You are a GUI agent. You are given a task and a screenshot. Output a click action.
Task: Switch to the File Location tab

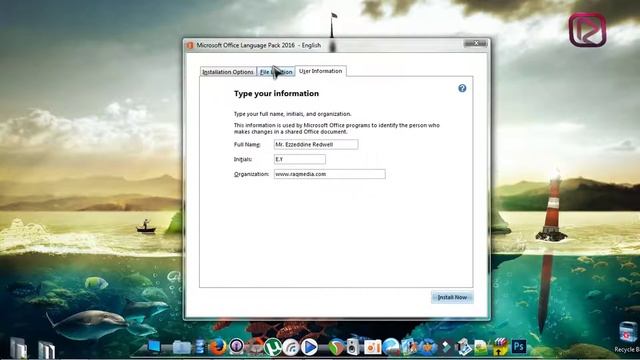pyautogui.click(x=276, y=72)
